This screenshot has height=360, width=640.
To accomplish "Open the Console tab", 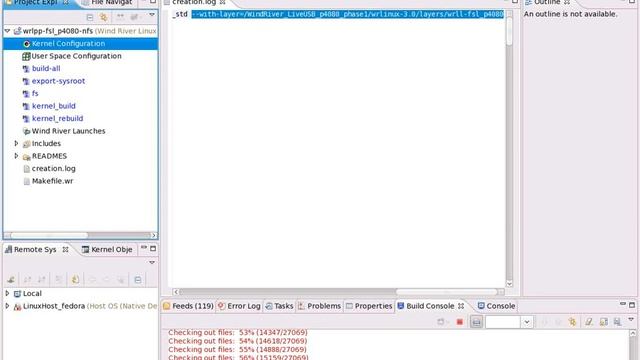I will tap(496, 306).
